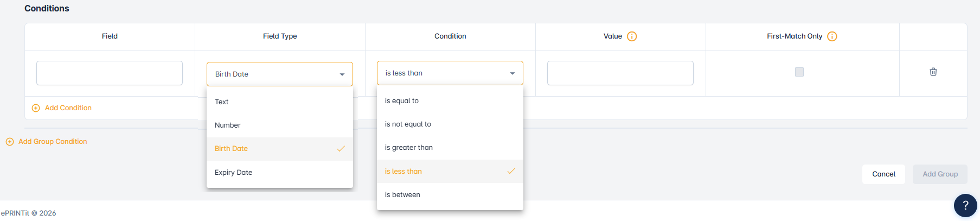Focus the Value input box
Screen dimensions: 980x221
pyautogui.click(x=620, y=73)
